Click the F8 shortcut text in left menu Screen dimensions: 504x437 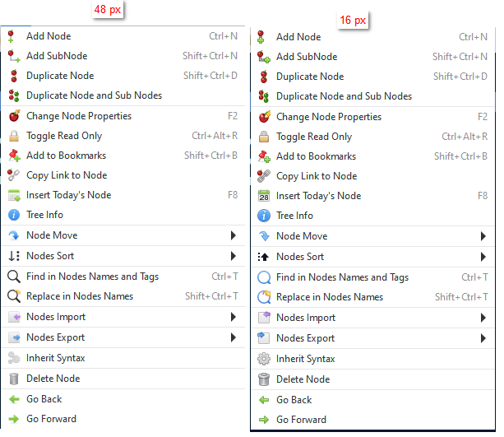pyautogui.click(x=233, y=195)
